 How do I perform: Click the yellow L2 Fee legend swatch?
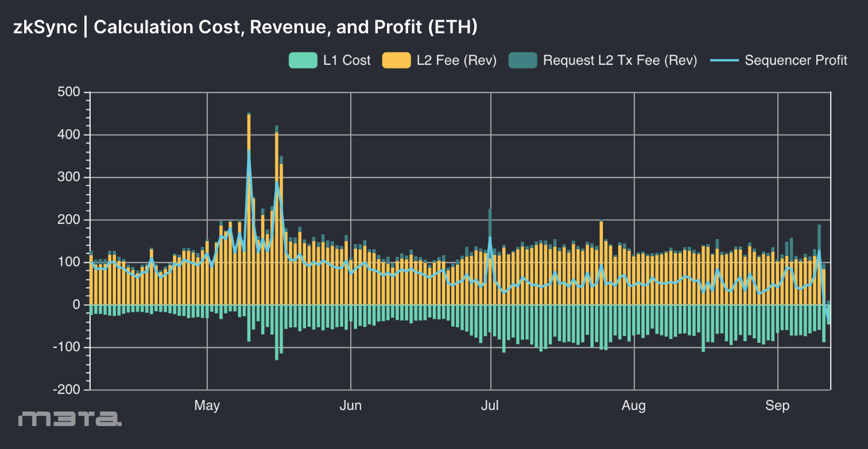[x=396, y=60]
